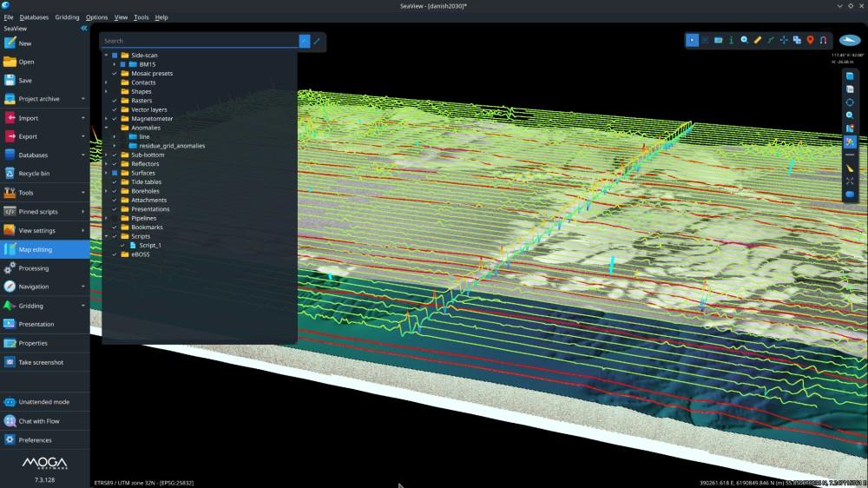868x488 pixels.
Task: Select the Pipelines folder in tree
Action: (x=143, y=218)
